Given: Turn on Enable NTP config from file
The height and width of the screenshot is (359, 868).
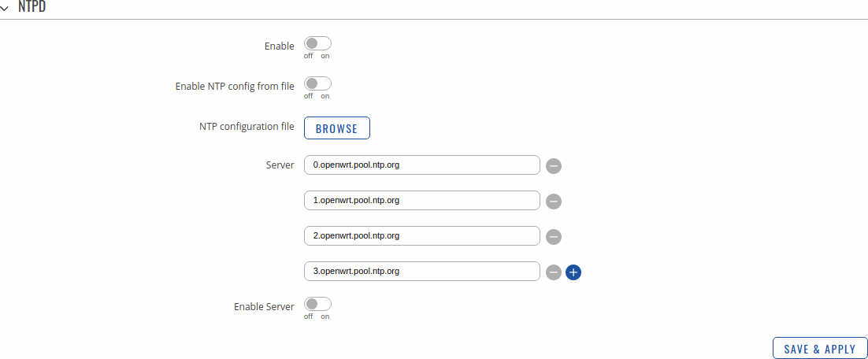Looking at the screenshot, I should tap(317, 84).
